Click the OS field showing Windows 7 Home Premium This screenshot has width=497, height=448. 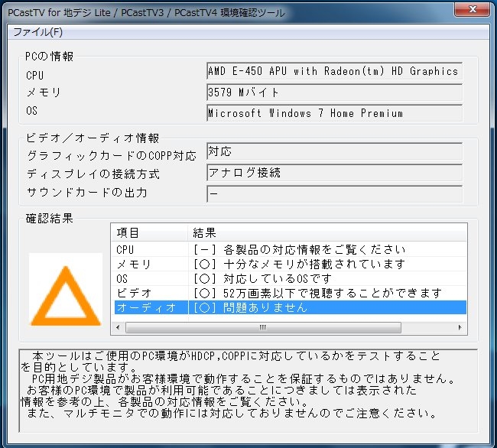point(334,113)
